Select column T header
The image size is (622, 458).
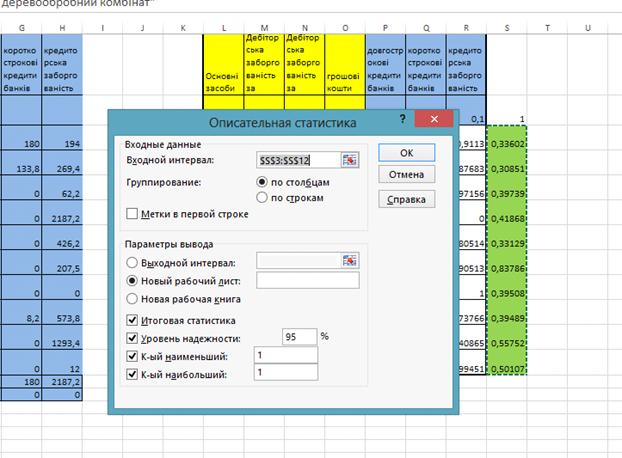(x=547, y=28)
